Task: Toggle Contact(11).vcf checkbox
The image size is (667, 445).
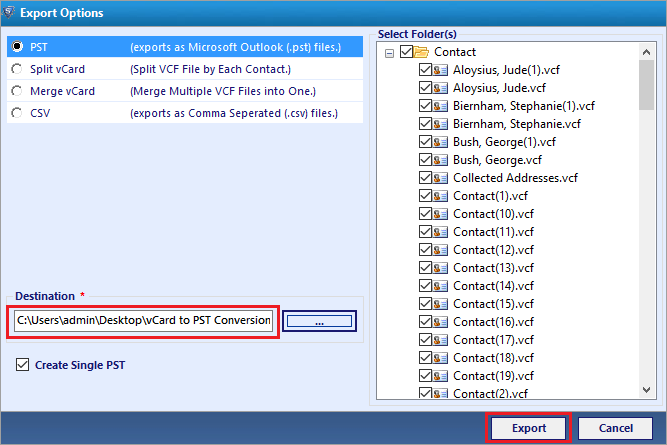Action: (425, 232)
